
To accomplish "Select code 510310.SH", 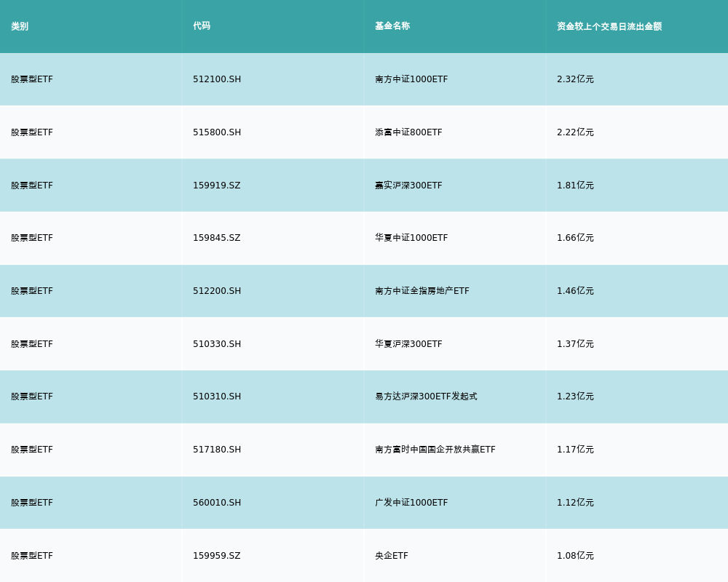I will 217,396.
